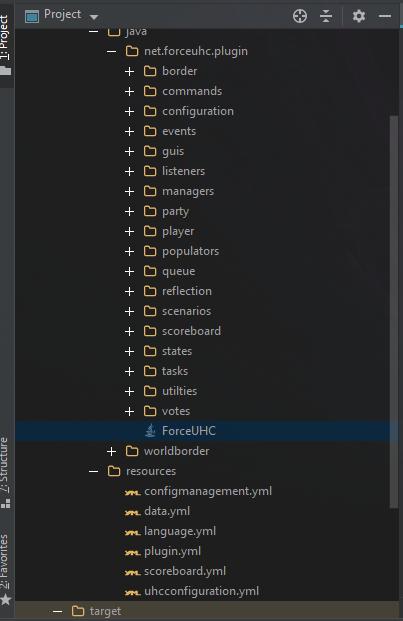Click the worldborder folder icon
Screen dimensions: 403x621
pyautogui.click(x=132, y=451)
